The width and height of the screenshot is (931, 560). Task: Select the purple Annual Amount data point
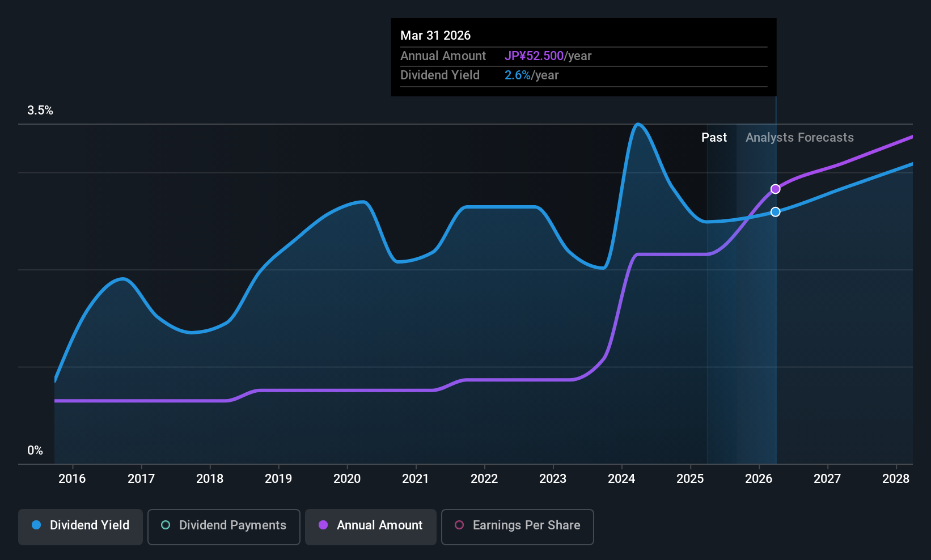[775, 189]
